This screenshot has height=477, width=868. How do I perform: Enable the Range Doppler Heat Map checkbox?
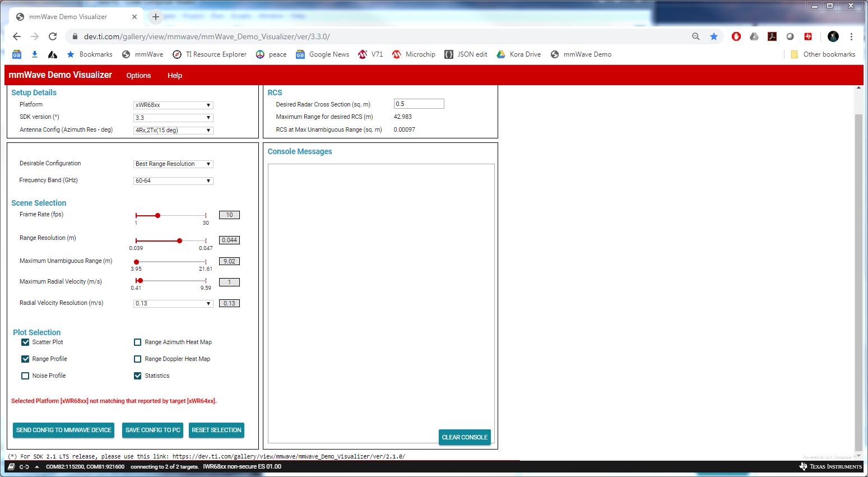click(137, 359)
